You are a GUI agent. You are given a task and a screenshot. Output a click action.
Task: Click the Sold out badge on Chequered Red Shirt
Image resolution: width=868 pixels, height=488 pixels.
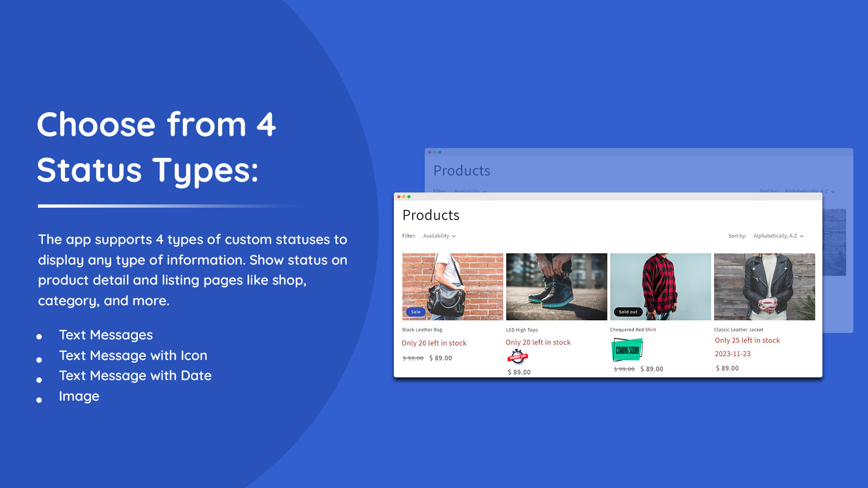point(628,312)
